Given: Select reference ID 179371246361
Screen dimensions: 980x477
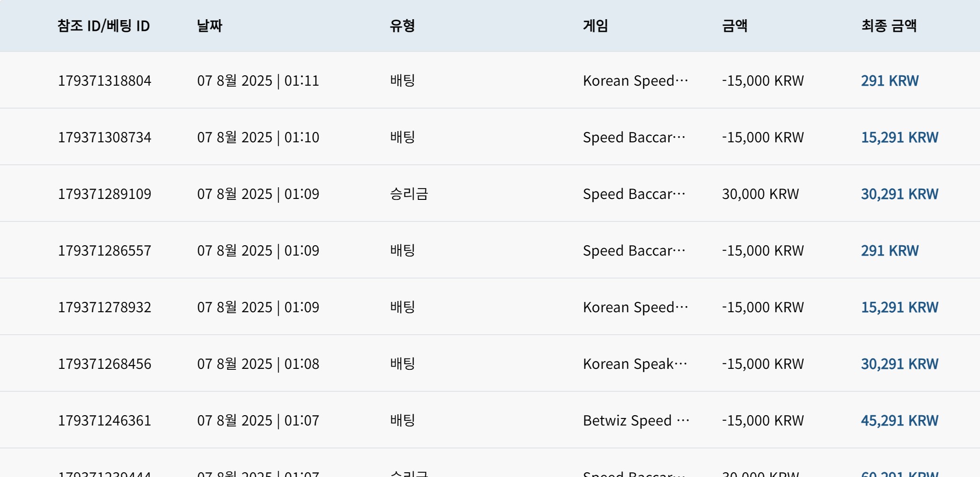Looking at the screenshot, I should coord(104,420).
